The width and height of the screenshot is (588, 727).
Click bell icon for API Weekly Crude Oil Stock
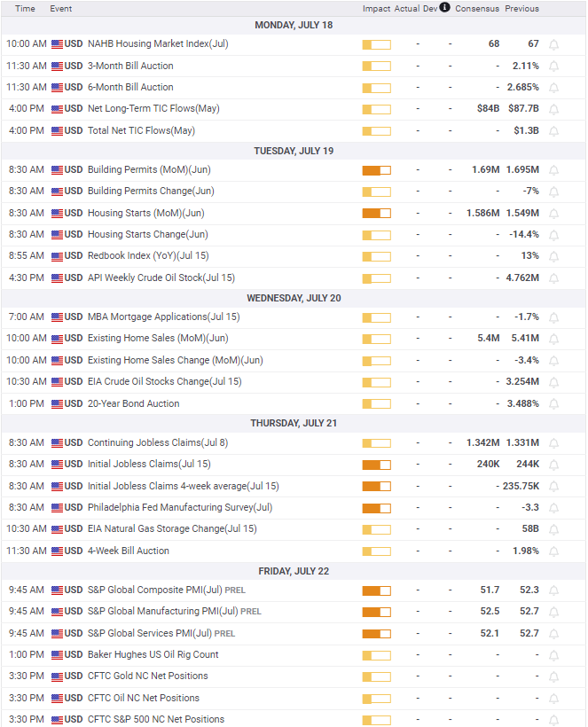click(x=553, y=278)
